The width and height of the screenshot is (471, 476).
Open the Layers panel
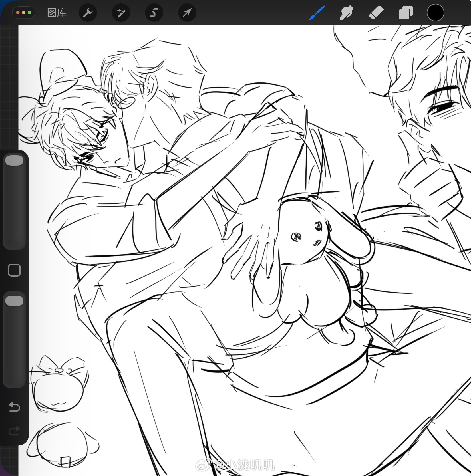406,13
